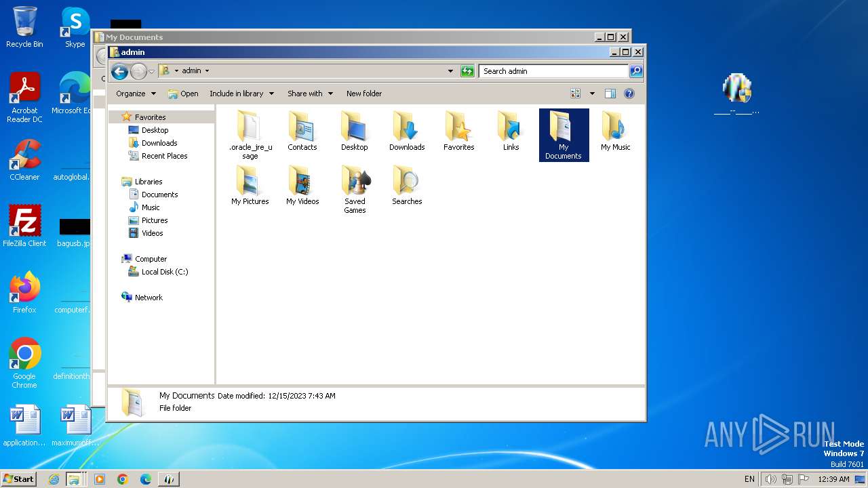Open Chrome from the taskbar

tap(123, 479)
